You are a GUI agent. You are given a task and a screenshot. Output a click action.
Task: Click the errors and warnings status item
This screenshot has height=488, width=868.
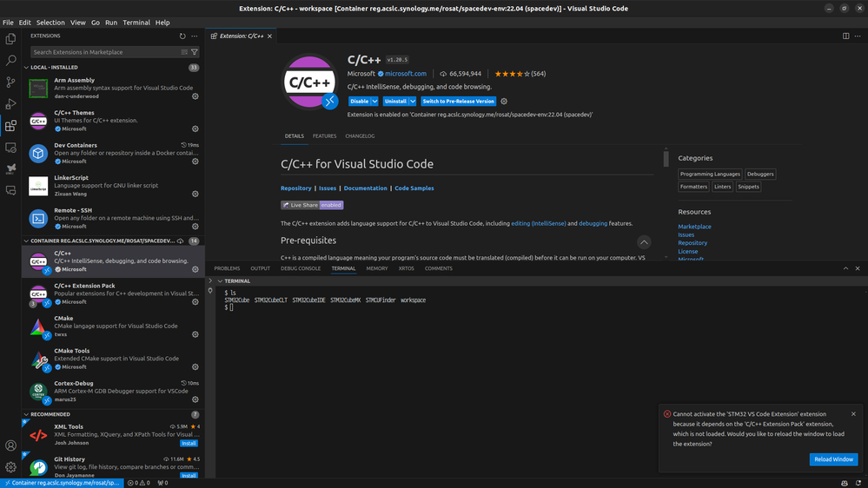(x=139, y=483)
